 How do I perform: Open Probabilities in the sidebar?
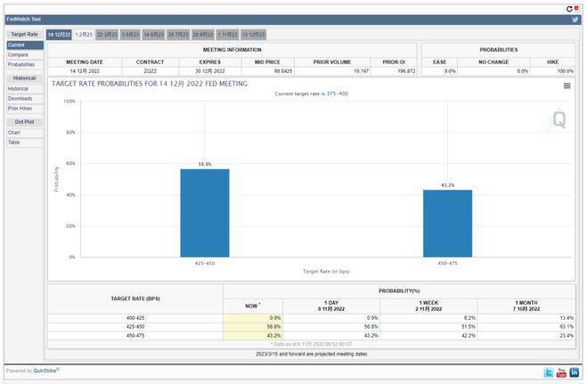point(21,64)
